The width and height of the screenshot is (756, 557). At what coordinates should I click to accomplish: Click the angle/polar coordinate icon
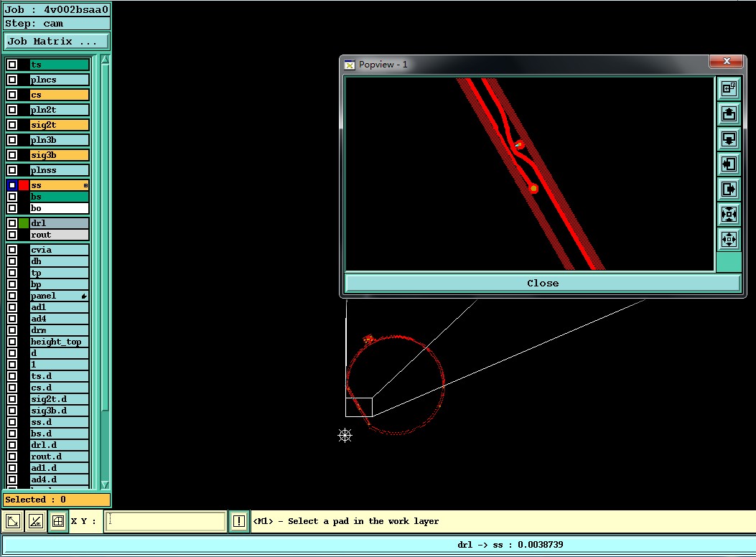point(36,521)
